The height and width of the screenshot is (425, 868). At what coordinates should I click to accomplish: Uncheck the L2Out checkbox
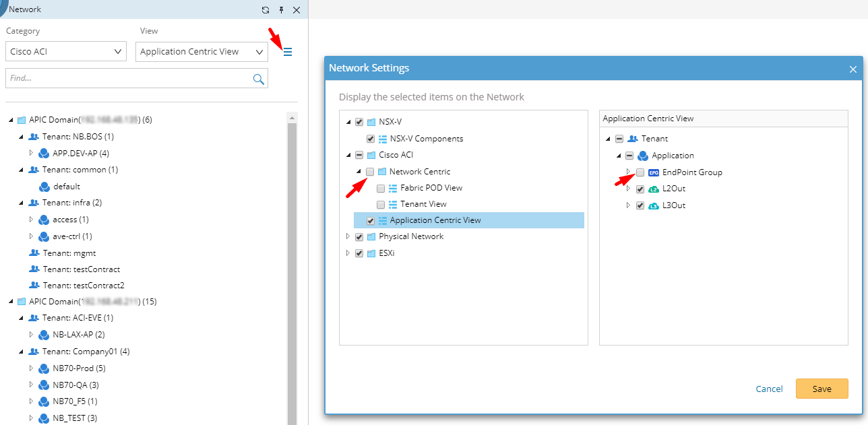[640, 189]
